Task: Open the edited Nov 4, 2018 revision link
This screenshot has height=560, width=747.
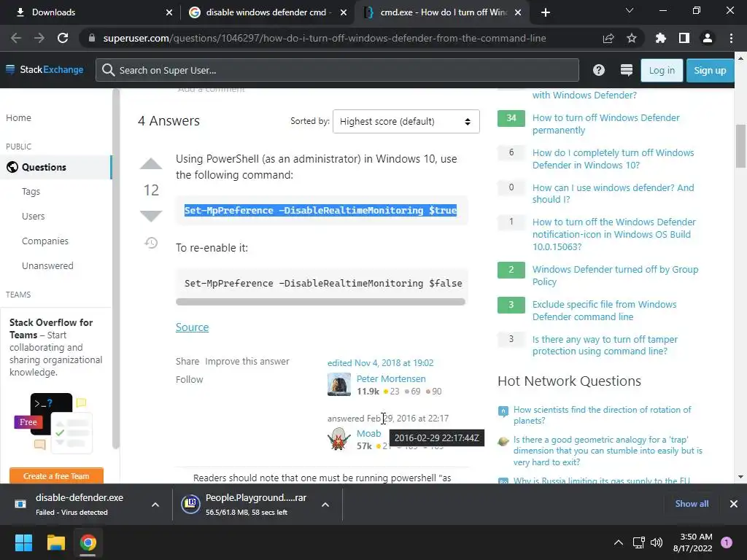Action: 380,363
